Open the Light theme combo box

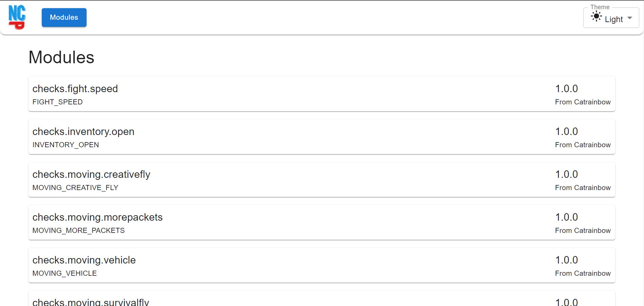[611, 18]
